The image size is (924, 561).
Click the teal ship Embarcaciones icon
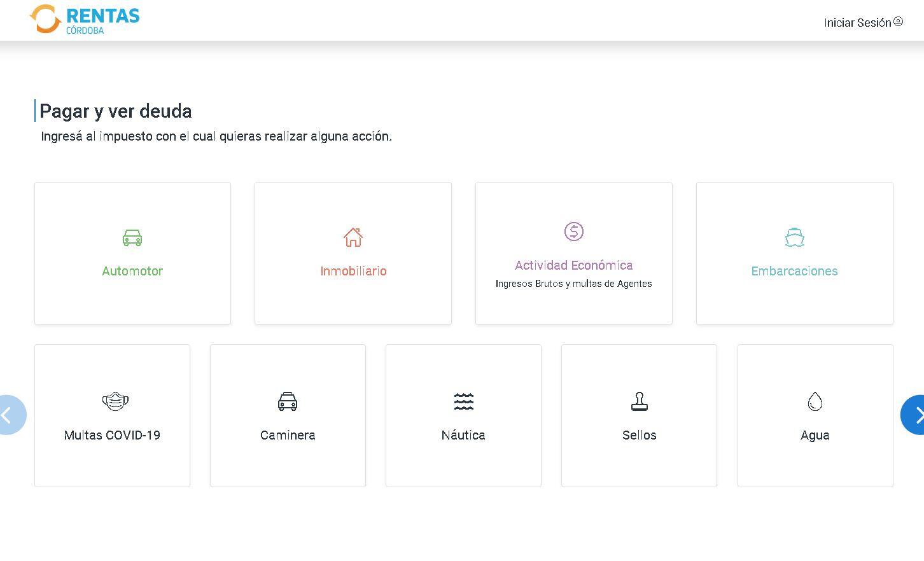[x=794, y=237]
